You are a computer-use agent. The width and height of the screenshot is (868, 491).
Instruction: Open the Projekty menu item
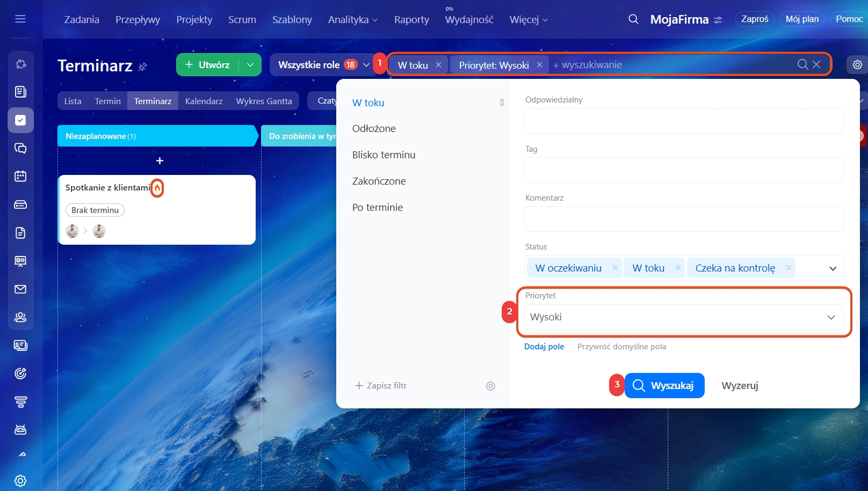click(x=194, y=19)
